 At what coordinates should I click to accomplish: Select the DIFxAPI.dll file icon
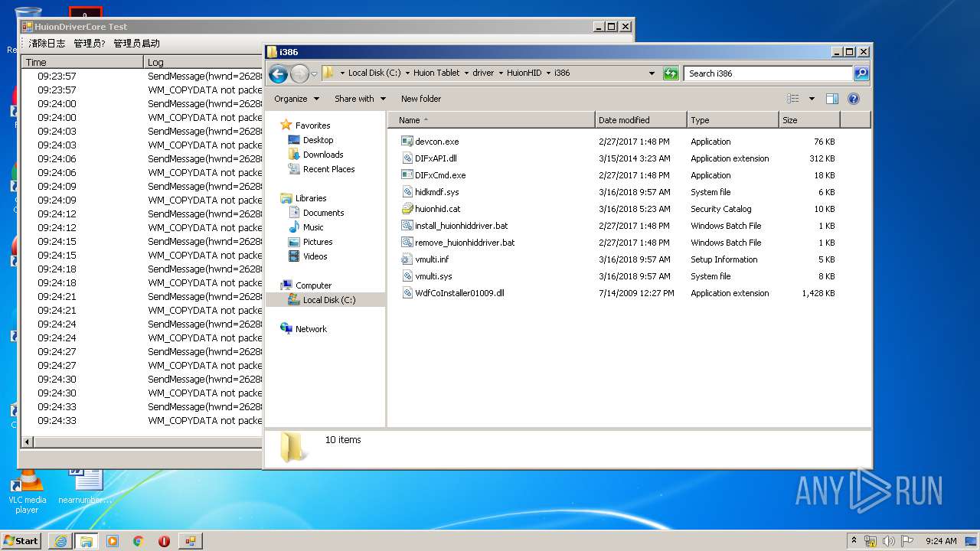[x=407, y=158]
